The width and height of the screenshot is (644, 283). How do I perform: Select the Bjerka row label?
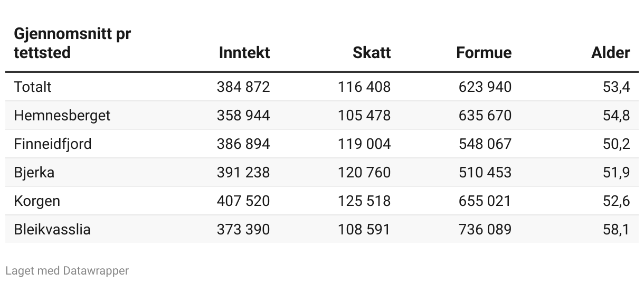(34, 172)
